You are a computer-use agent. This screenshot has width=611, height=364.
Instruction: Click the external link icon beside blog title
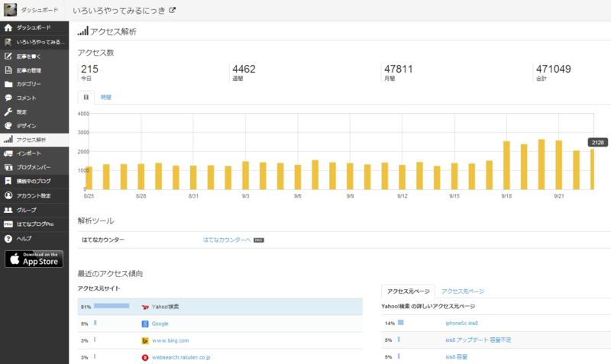pos(173,10)
